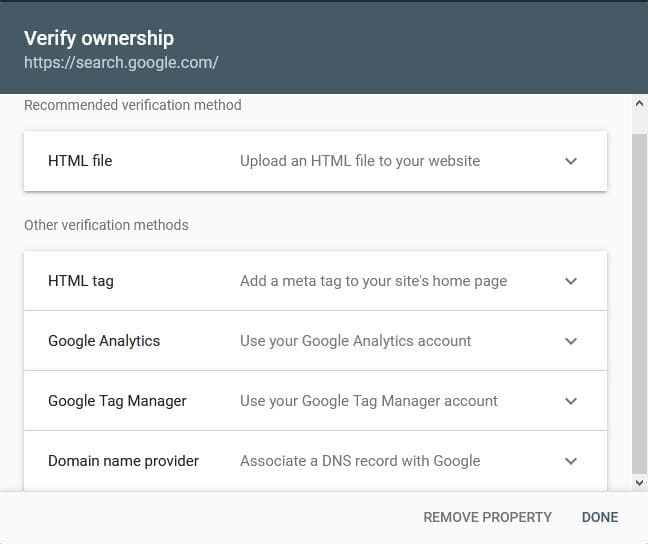The height and width of the screenshot is (544, 648).
Task: Click the REMOVE PROPERTY button
Action: point(487,517)
